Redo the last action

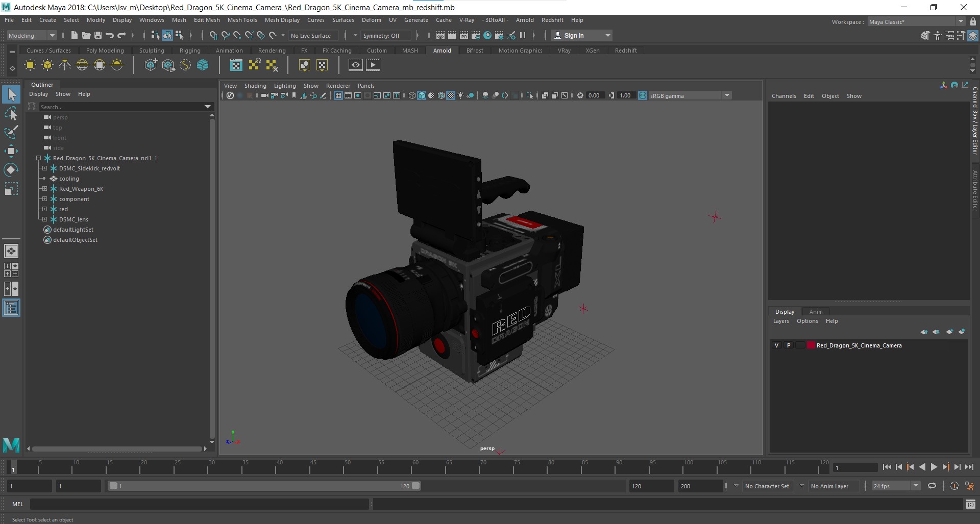click(121, 35)
